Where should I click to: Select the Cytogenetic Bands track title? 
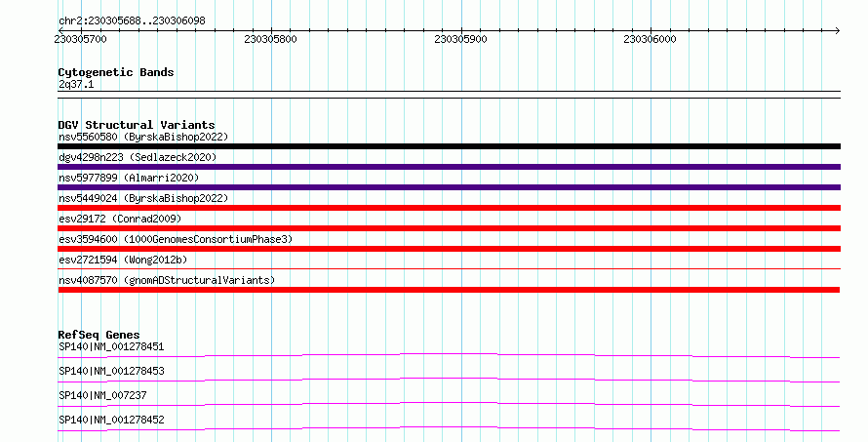[116, 72]
